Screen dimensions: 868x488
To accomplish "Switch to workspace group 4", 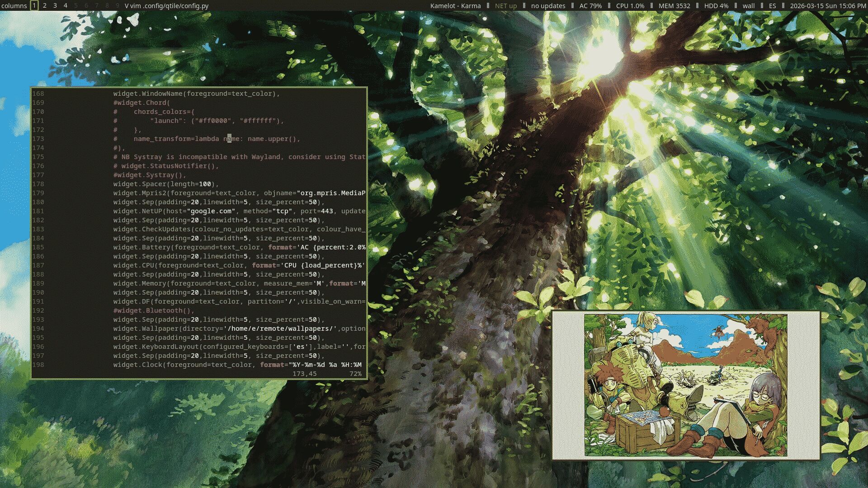I will (x=66, y=6).
